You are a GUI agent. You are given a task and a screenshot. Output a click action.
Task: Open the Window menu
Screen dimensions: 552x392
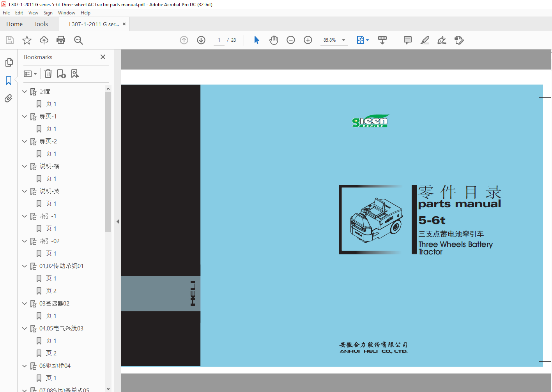pos(67,13)
